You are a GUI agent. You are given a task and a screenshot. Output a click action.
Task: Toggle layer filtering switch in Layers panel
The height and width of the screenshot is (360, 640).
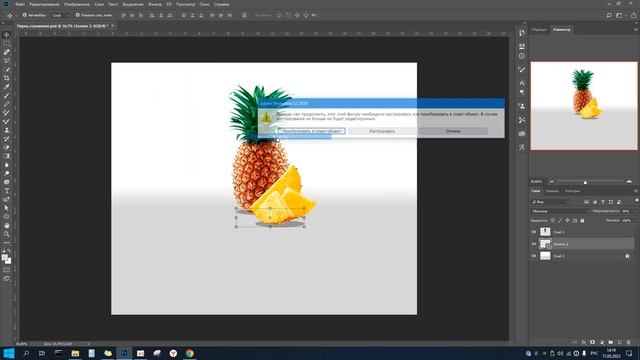(x=636, y=201)
